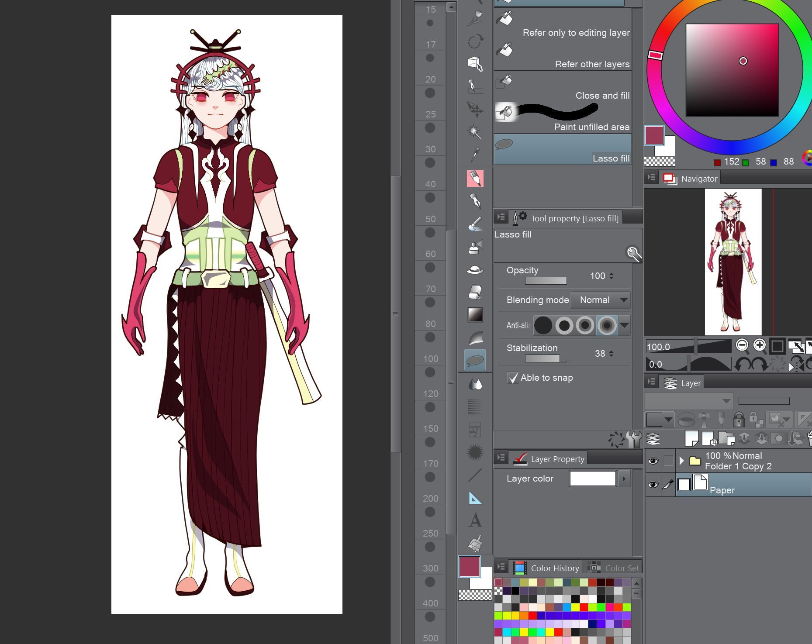Select the Correct line dustpan tool
The width and height of the screenshot is (812, 644).
(475, 544)
